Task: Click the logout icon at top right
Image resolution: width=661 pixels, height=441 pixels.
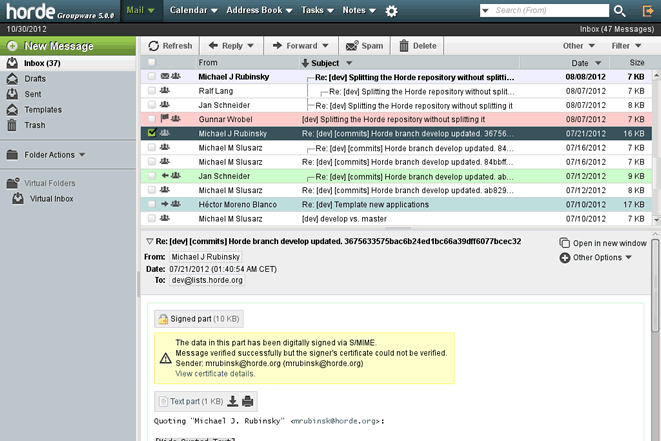Action: click(x=648, y=11)
